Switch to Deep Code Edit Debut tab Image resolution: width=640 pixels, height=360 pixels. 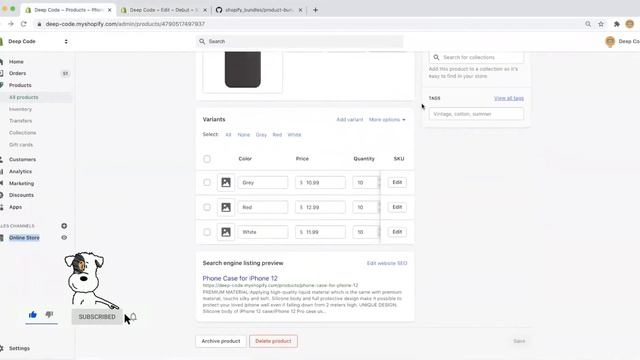(x=164, y=10)
